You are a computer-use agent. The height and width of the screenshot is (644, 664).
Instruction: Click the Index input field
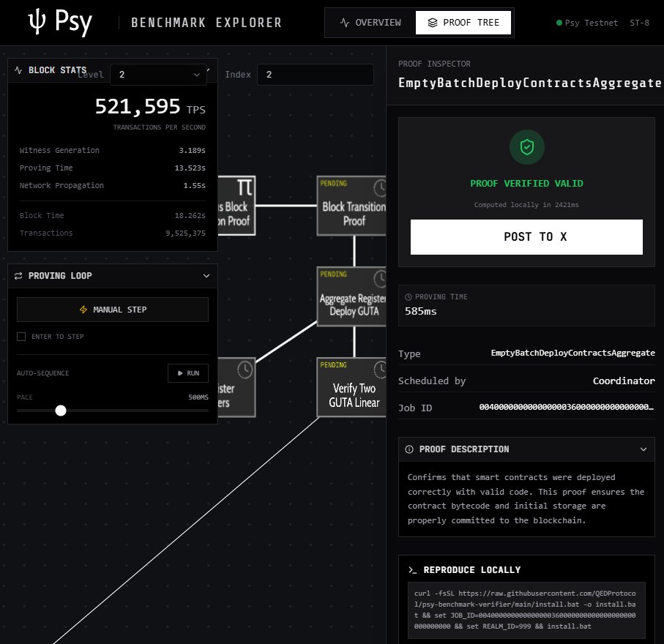[315, 75]
